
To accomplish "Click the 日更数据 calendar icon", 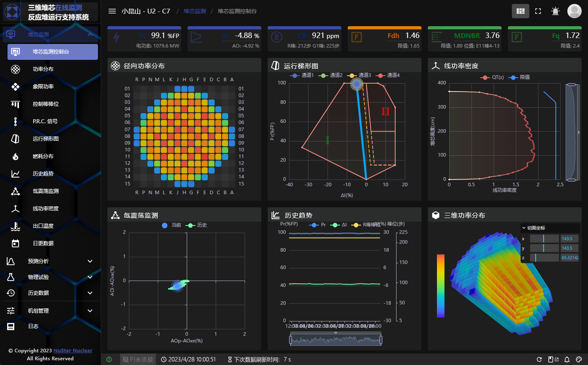I will pyautogui.click(x=15, y=243).
